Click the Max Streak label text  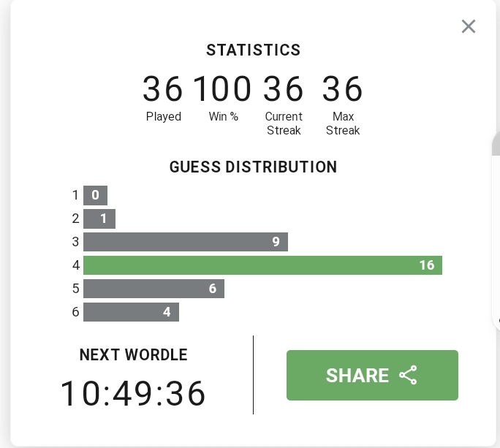click(343, 124)
